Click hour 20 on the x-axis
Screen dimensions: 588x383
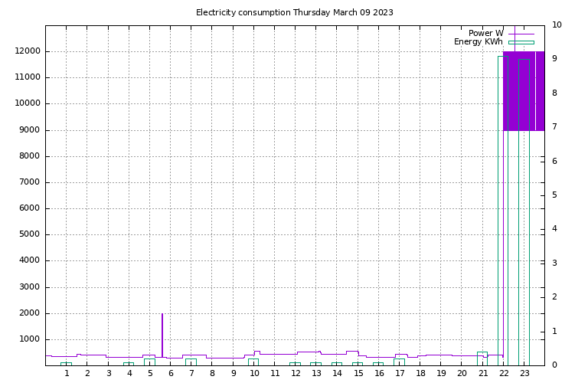pos(462,373)
